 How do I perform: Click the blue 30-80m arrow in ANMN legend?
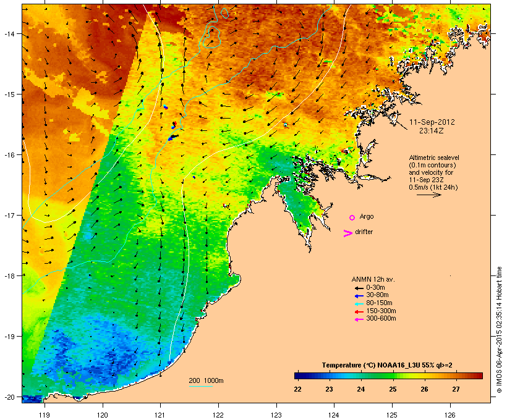coord(359,296)
